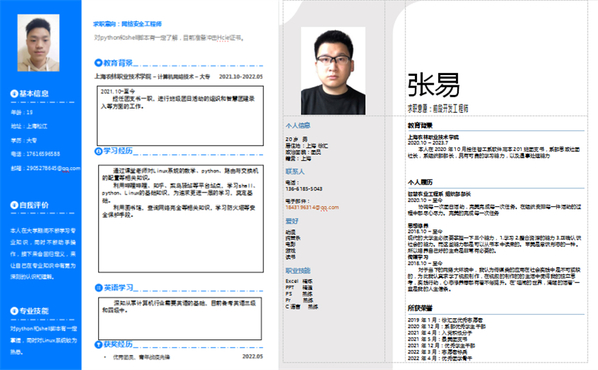
Task: Click the blue icon beside 教育背景 heading
Action: 98,63
